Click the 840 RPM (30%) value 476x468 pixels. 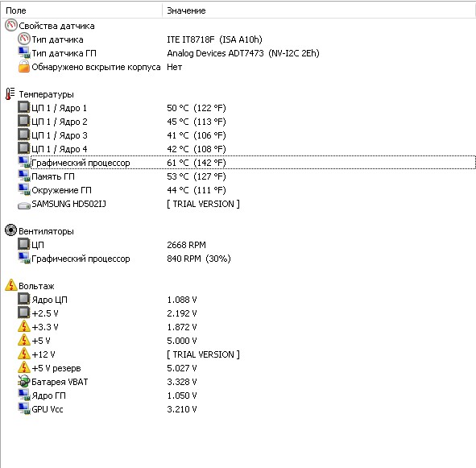coord(199,259)
